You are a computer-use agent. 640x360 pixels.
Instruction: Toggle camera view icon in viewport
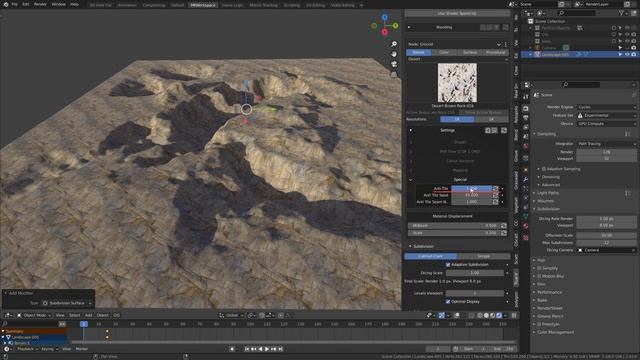click(394, 64)
